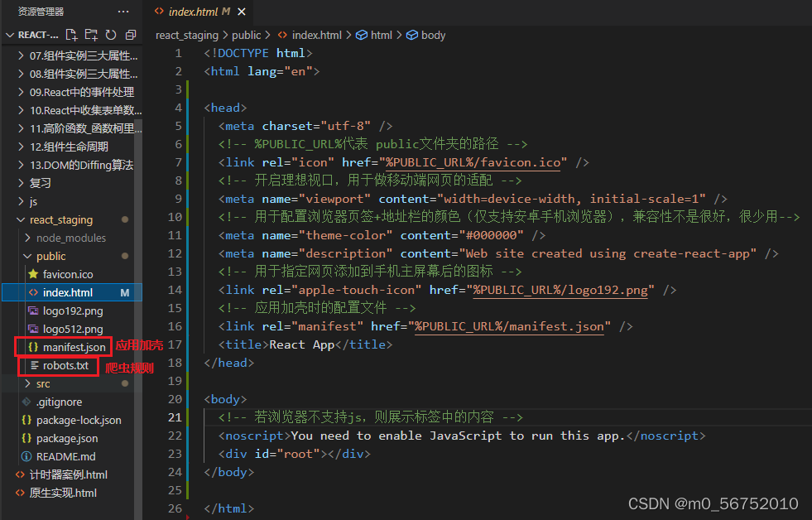Refresh the explorer with the refresh icon

coord(111,35)
